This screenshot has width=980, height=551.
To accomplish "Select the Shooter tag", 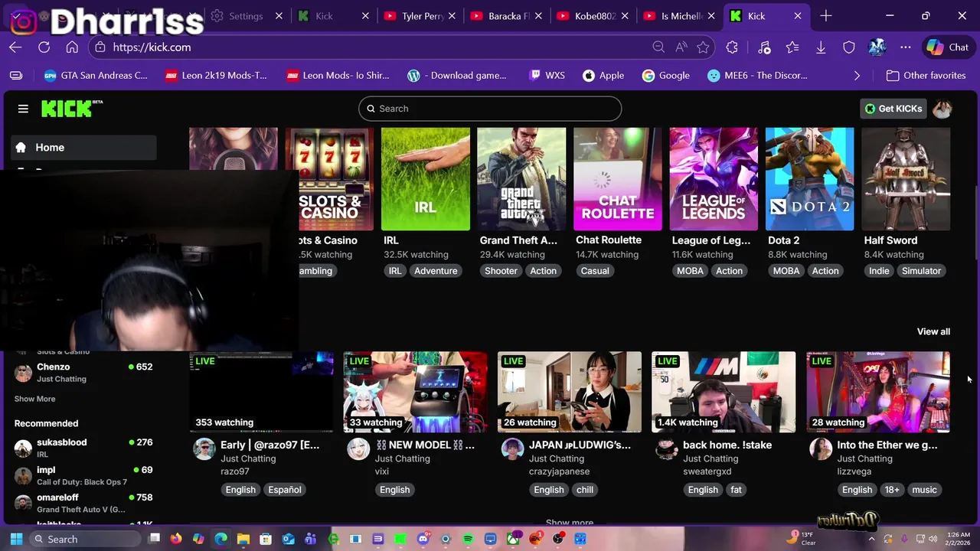I will coord(501,271).
